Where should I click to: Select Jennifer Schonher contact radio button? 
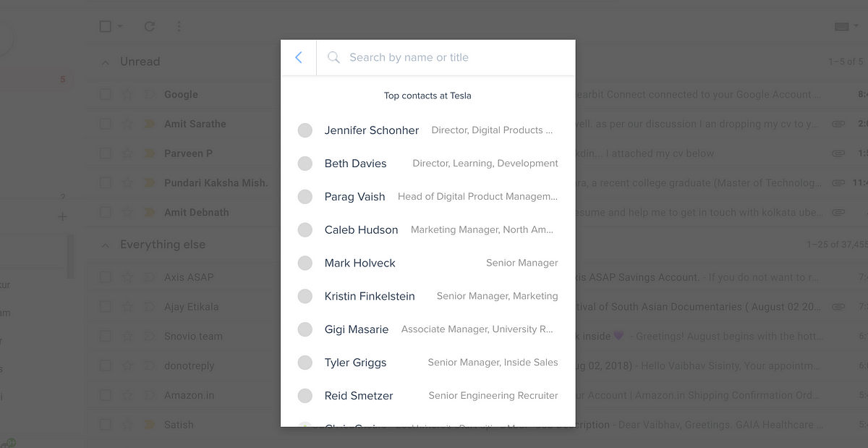point(305,130)
